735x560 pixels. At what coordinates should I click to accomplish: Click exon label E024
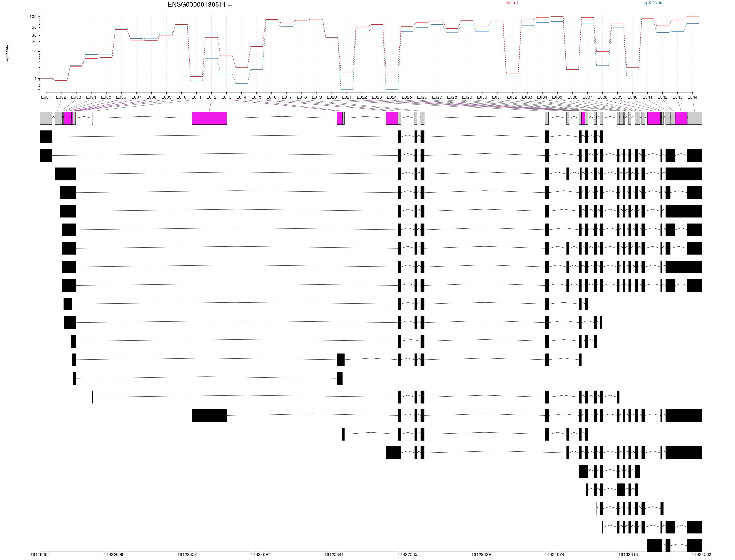[392, 97]
